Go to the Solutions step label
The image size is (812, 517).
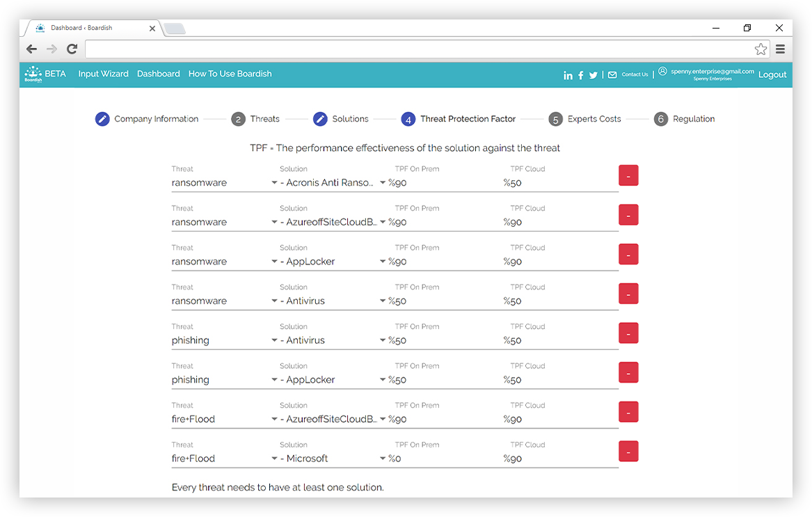click(350, 119)
